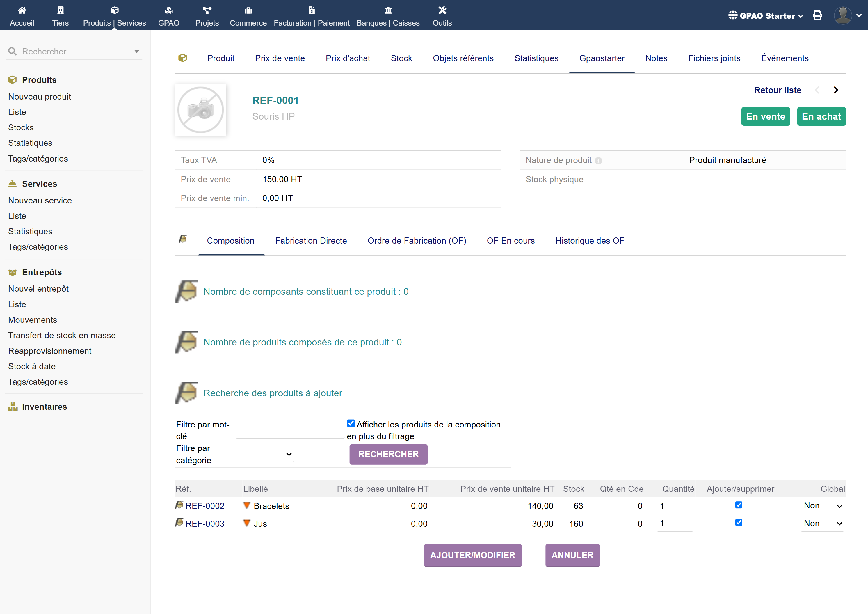Switch to the Fabrication Directe tab
This screenshot has width=868, height=614.
(311, 241)
